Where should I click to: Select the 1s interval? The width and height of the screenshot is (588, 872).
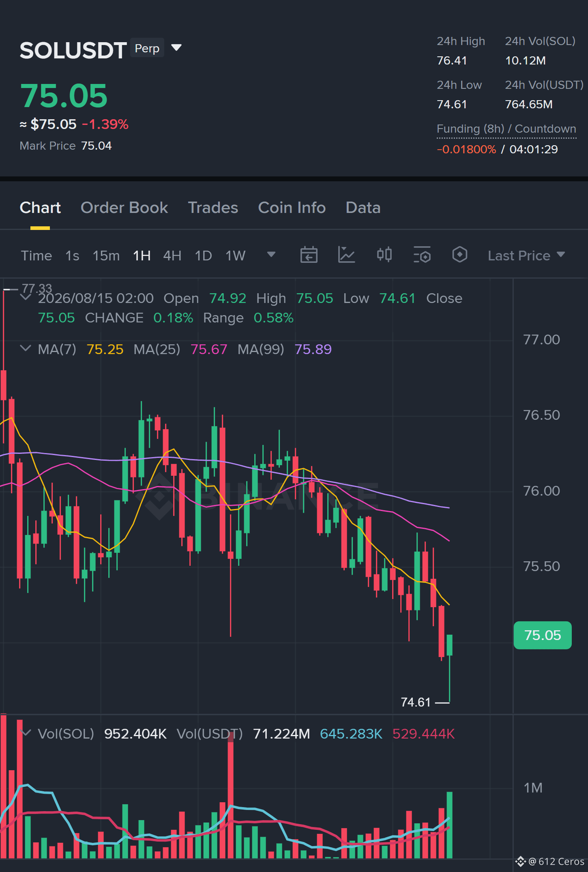pos(72,256)
